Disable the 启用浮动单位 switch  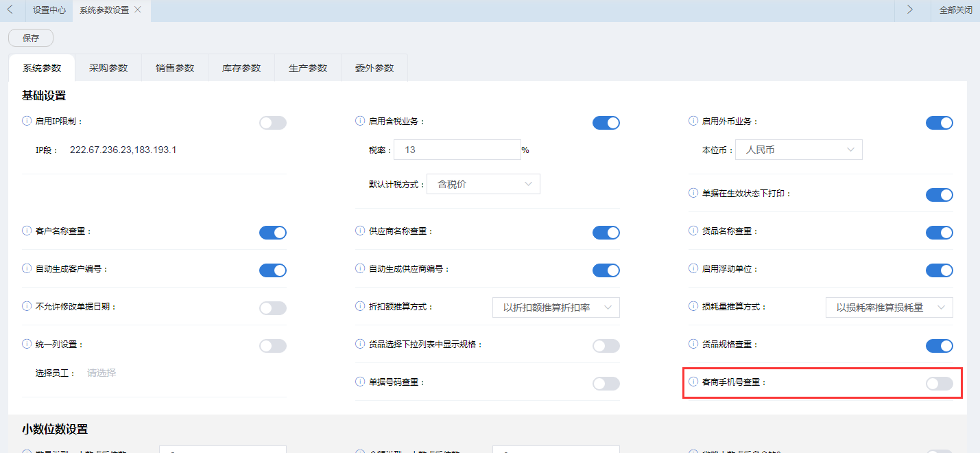(x=940, y=270)
